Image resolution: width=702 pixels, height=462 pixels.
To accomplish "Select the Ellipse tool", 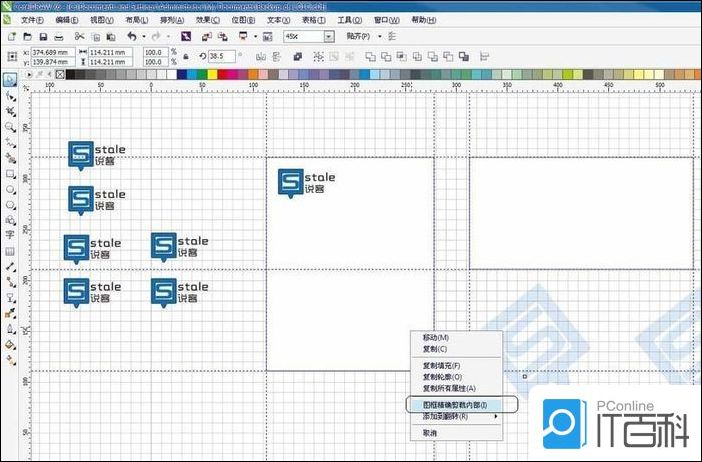I will [10, 190].
